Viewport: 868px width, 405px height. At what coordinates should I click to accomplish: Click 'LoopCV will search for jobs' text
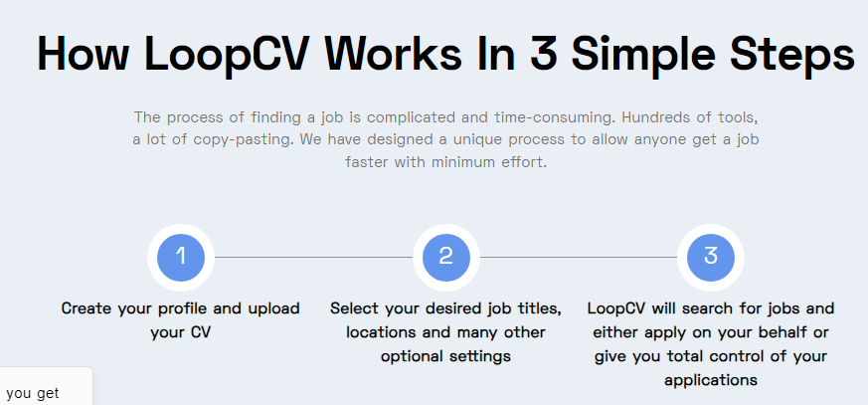[x=711, y=308]
